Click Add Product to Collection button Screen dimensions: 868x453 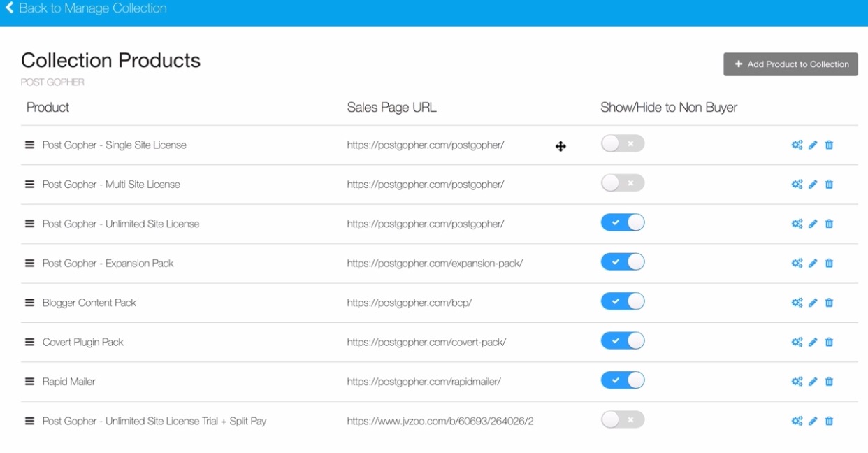click(x=790, y=64)
